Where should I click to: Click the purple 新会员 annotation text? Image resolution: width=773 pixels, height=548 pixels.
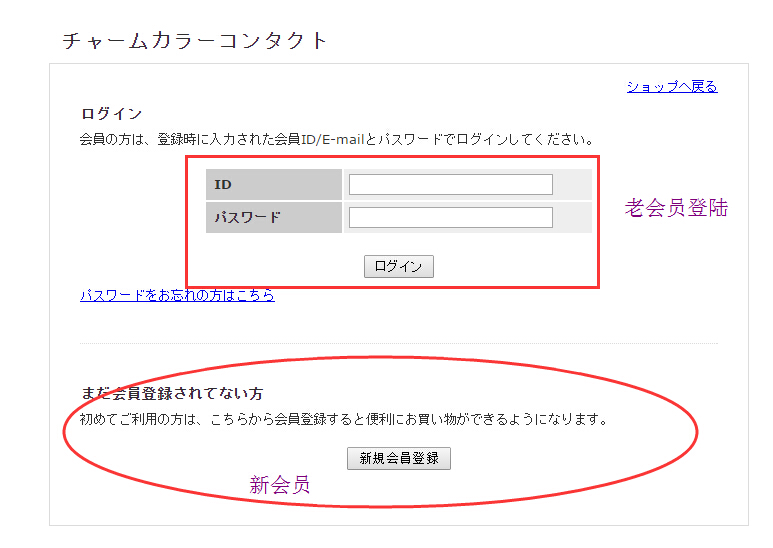(279, 486)
